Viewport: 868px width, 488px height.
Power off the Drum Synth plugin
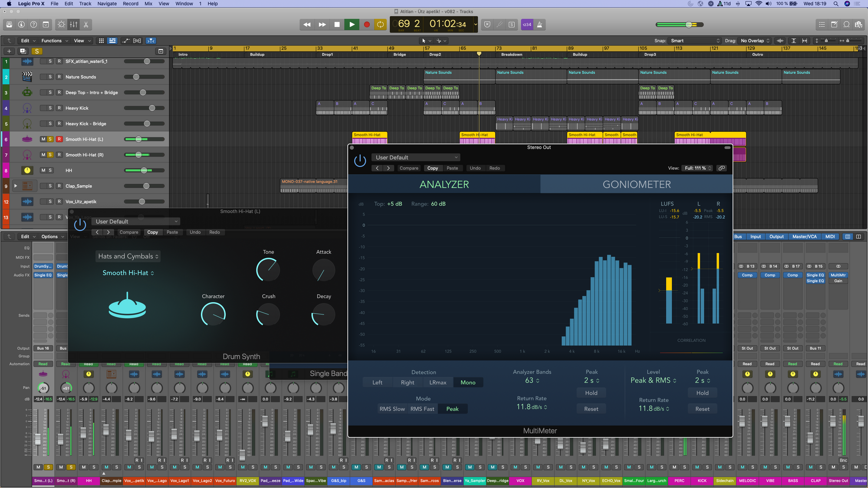click(x=80, y=225)
